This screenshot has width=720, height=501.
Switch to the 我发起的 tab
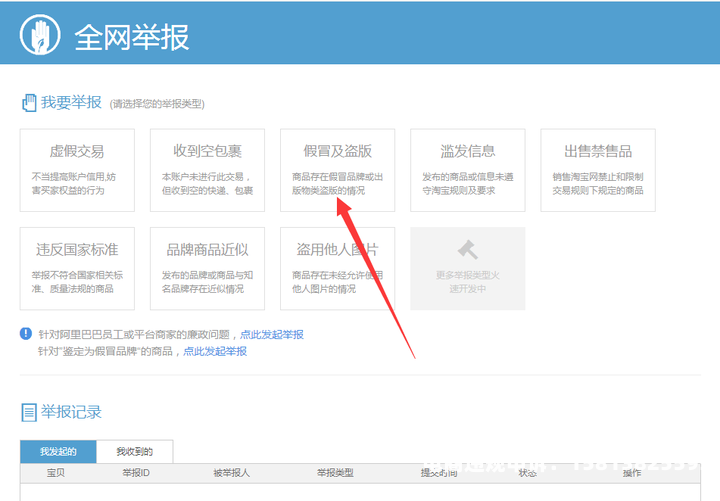tap(58, 452)
